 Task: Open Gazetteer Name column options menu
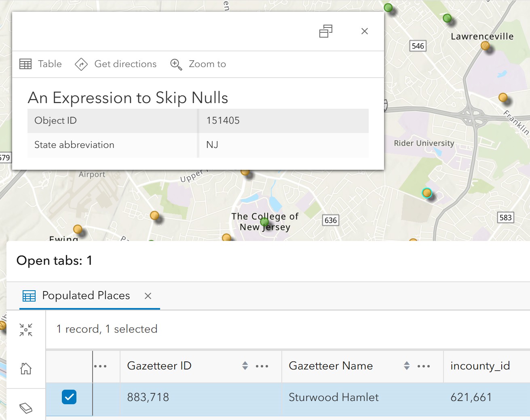coord(424,366)
